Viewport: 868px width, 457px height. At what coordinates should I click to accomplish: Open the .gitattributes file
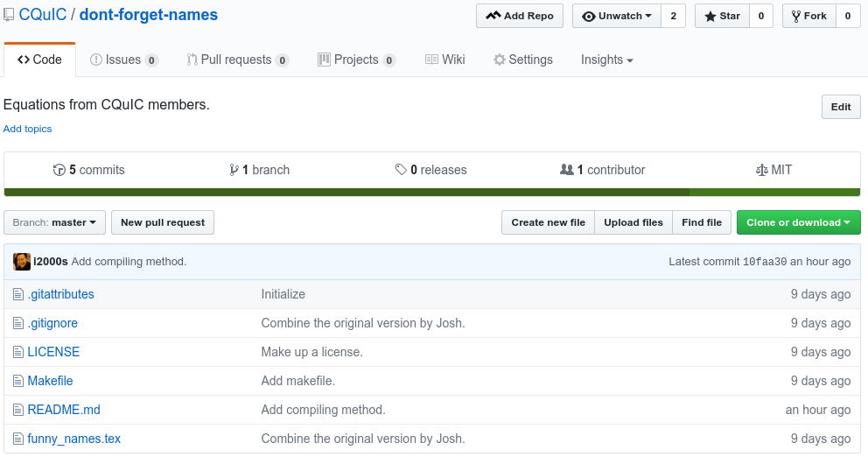pyautogui.click(x=61, y=294)
